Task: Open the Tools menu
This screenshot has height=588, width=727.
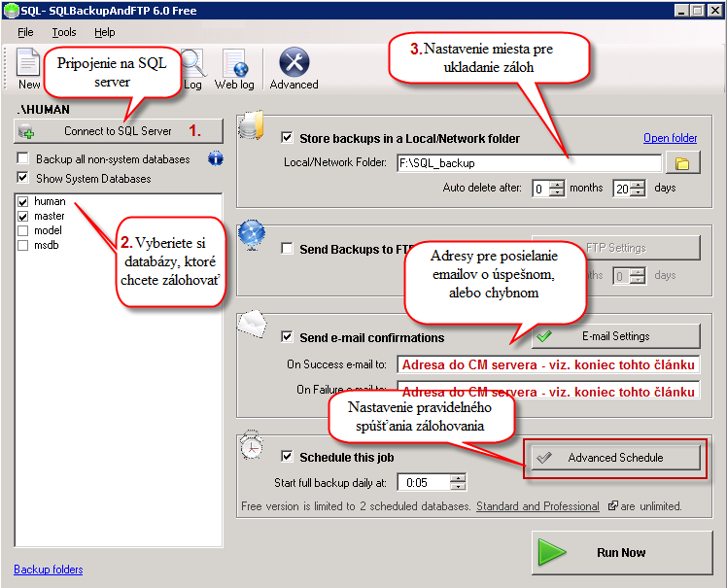Action: point(64,32)
